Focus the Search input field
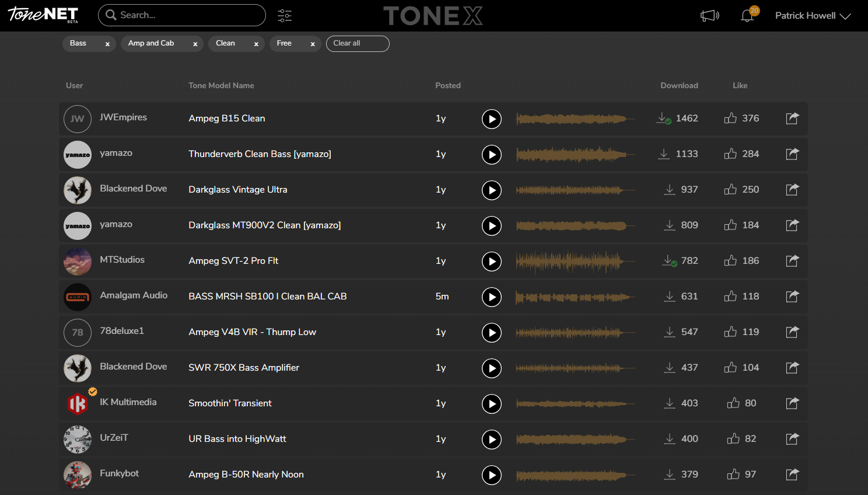 click(x=182, y=15)
